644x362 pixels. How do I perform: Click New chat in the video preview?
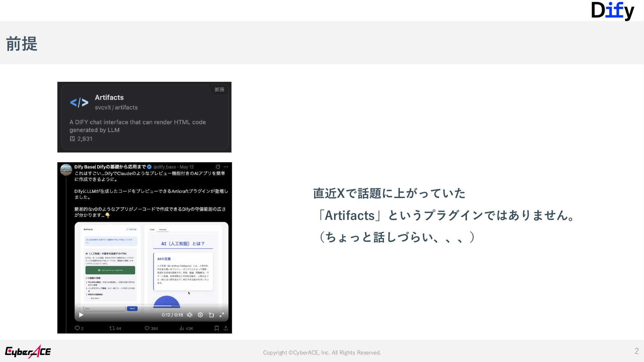tap(131, 230)
